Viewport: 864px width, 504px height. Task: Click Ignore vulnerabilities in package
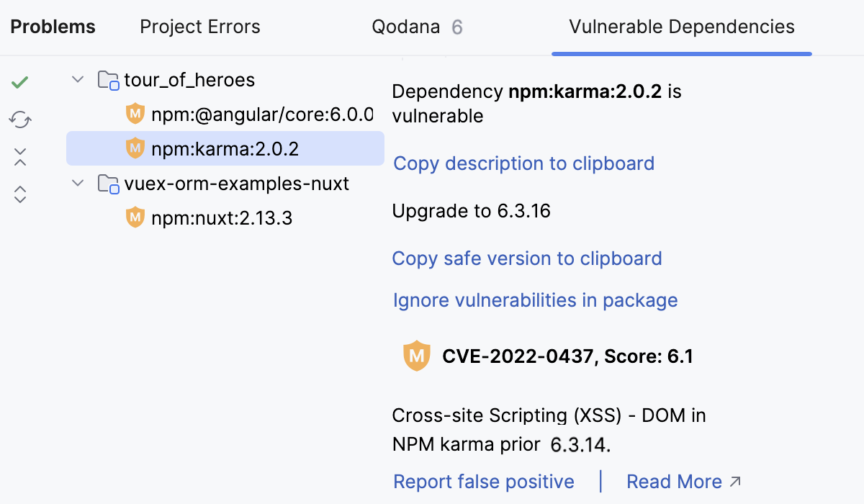(536, 300)
